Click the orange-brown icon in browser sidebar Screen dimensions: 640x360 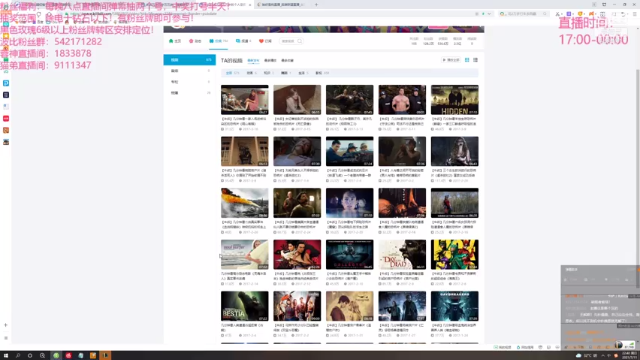[6, 130]
